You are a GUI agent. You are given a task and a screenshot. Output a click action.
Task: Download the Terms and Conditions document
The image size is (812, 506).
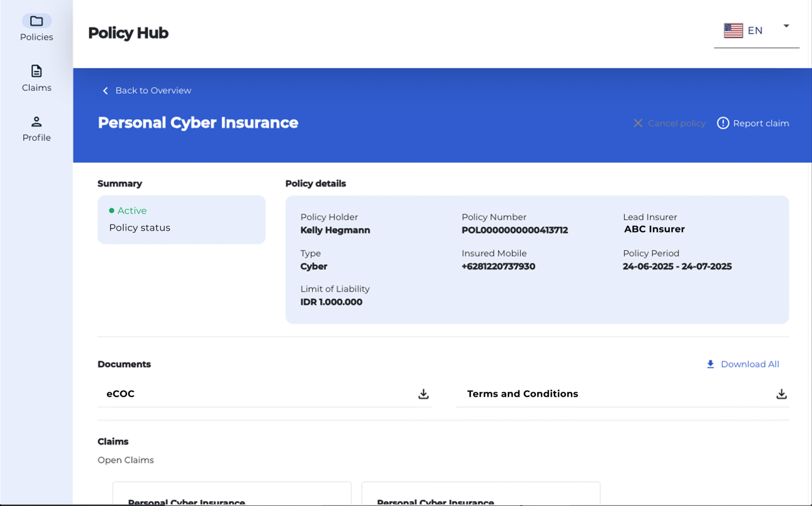pos(781,394)
